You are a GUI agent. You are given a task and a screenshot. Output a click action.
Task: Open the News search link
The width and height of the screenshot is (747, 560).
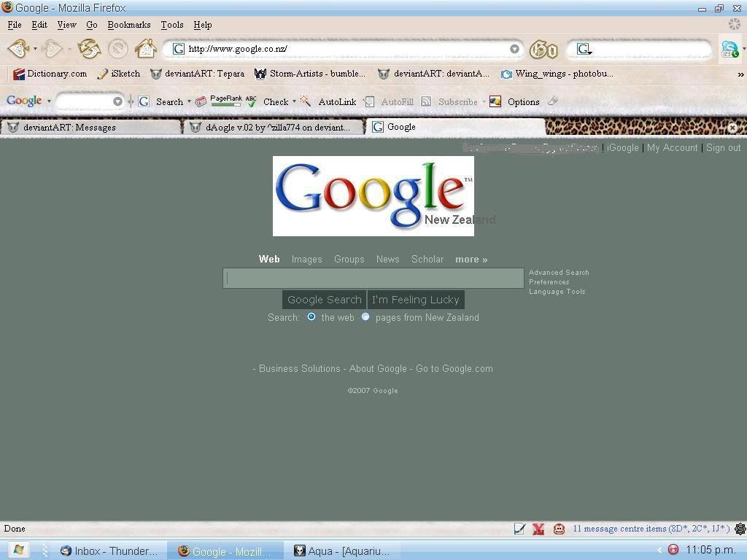pos(388,259)
